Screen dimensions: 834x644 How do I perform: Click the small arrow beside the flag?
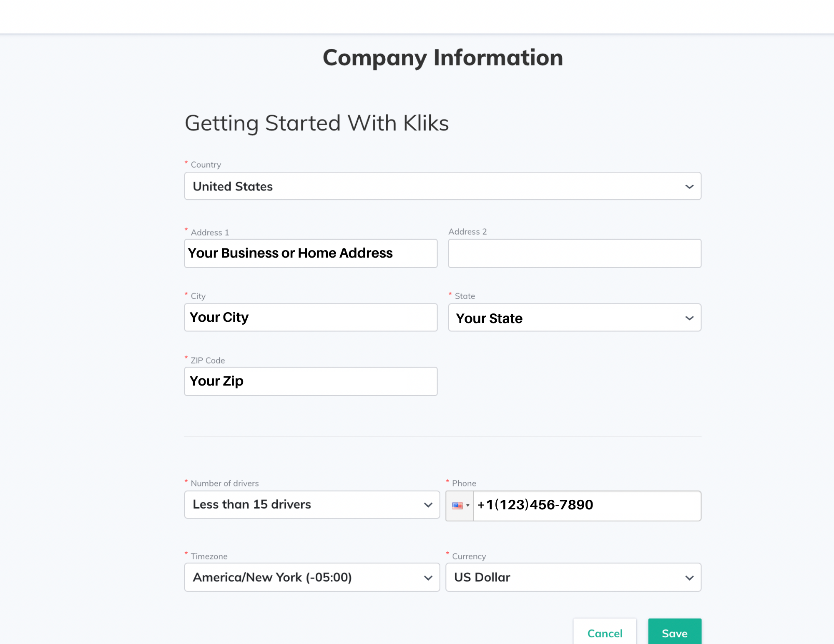[468, 506]
